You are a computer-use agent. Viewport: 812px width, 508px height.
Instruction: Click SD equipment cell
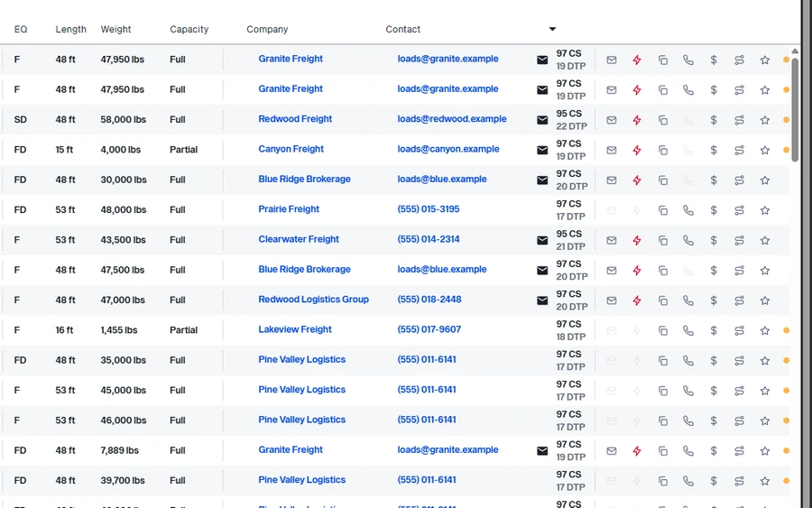(x=20, y=120)
